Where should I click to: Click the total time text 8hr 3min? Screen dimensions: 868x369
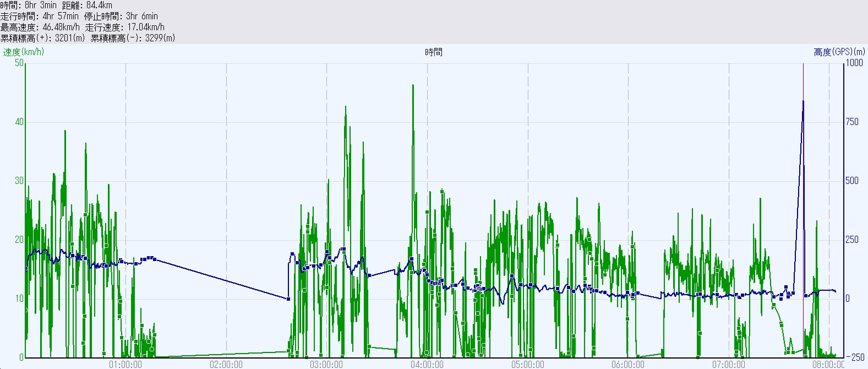click(41, 5)
